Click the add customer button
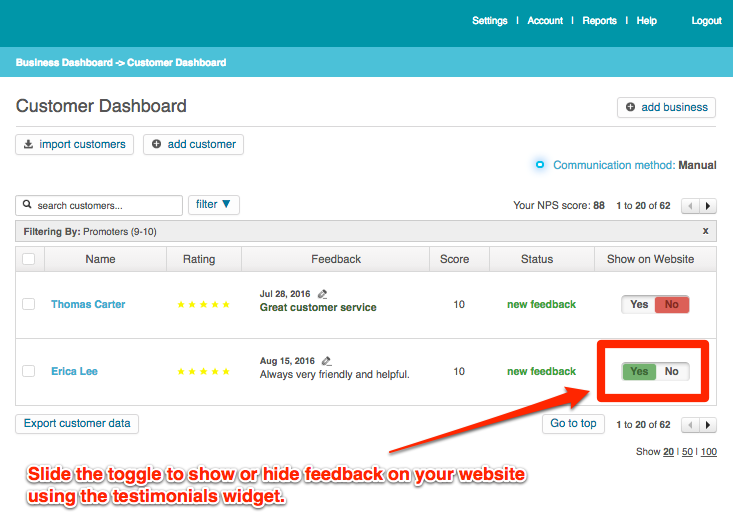This screenshot has width=733, height=521. [x=194, y=145]
